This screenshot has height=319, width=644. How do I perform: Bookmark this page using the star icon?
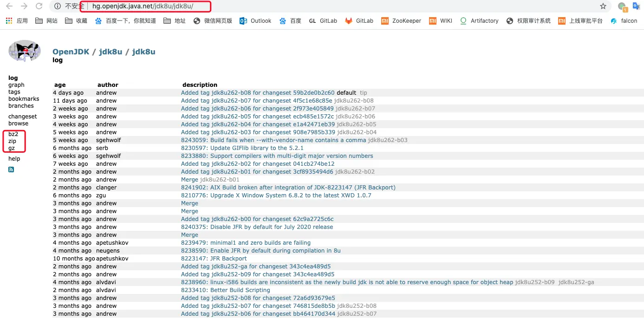pos(603,7)
